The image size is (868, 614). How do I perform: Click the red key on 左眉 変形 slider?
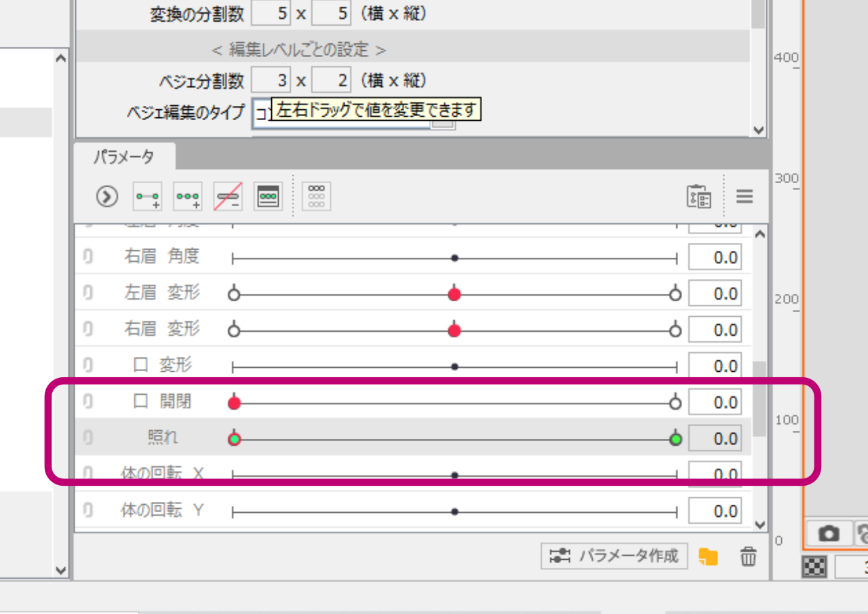[455, 294]
